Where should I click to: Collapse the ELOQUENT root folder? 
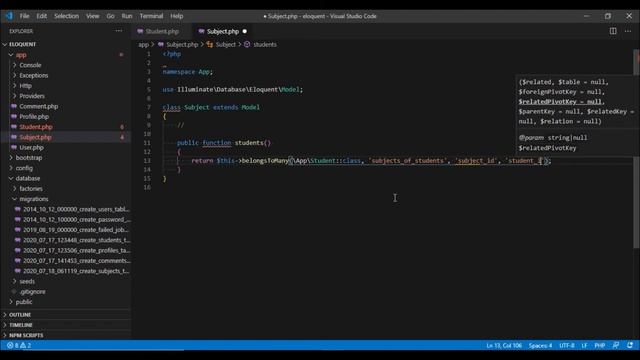tap(22, 44)
